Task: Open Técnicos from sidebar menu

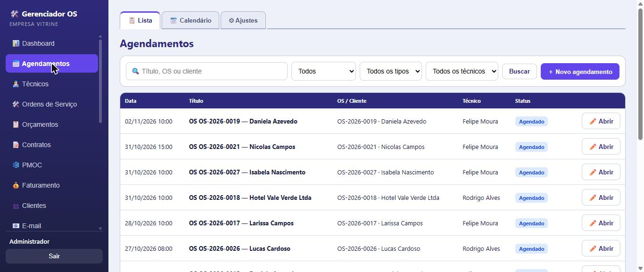Action: [x=52, y=84]
